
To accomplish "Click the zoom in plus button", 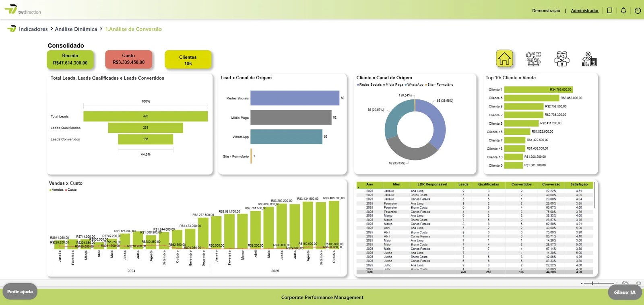I will tap(617, 283).
